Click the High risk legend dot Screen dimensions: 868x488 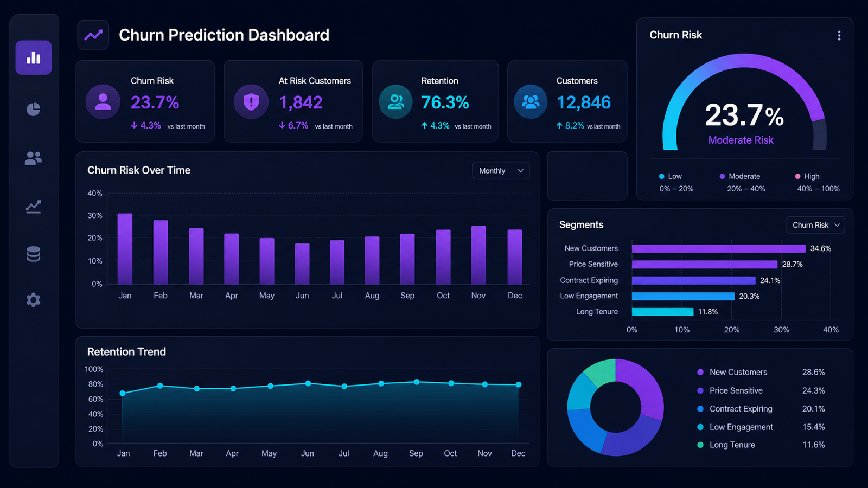(797, 176)
